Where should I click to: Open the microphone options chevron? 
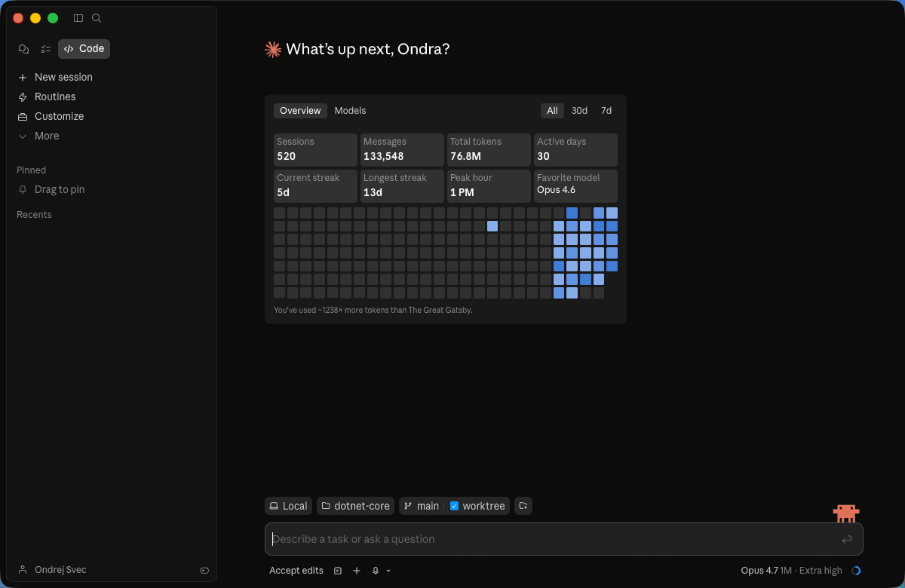point(388,571)
